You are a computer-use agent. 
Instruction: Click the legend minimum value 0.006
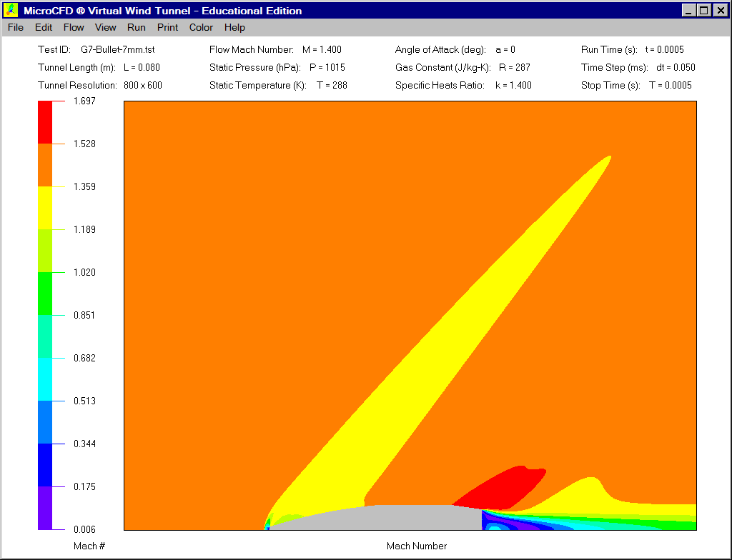coord(84,530)
